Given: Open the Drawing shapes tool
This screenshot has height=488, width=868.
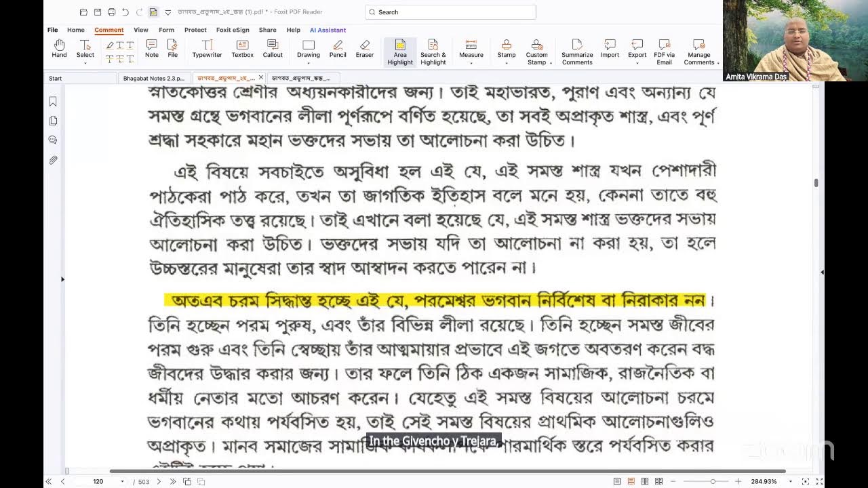Looking at the screenshot, I should [308, 49].
